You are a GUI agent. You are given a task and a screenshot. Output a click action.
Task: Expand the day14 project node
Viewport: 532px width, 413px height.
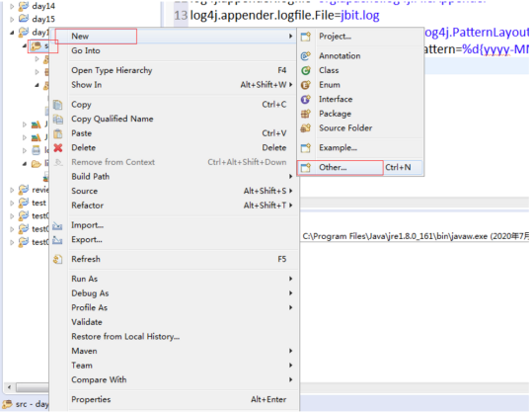[12, 6]
